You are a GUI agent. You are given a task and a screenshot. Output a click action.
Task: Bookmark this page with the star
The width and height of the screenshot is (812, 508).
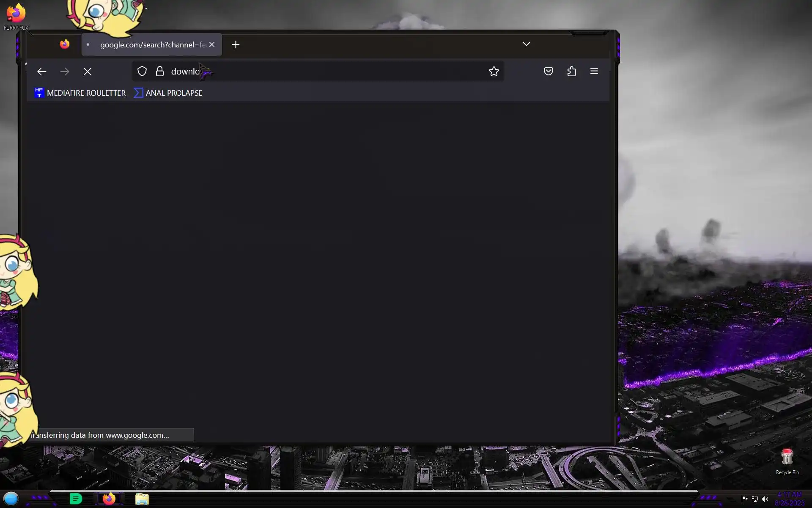(494, 72)
